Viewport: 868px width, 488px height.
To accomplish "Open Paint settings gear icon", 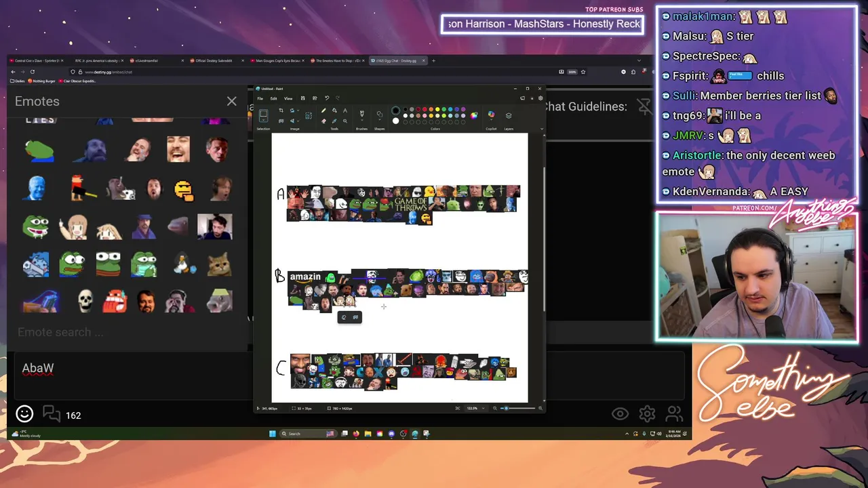I will [540, 98].
